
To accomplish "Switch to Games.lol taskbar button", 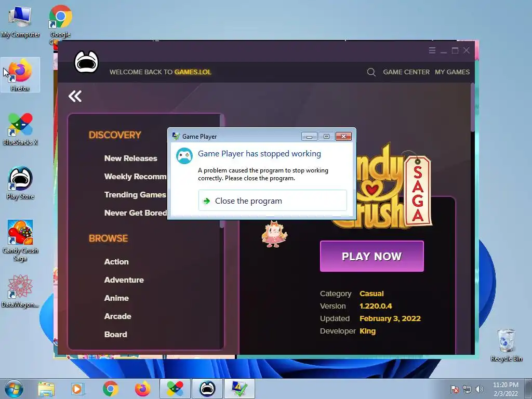I will 207,389.
